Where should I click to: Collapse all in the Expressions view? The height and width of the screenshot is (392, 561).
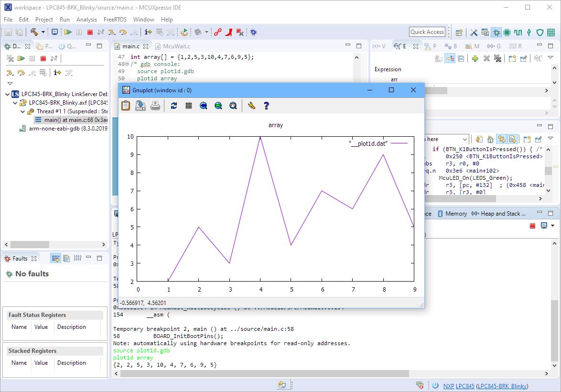click(461, 58)
